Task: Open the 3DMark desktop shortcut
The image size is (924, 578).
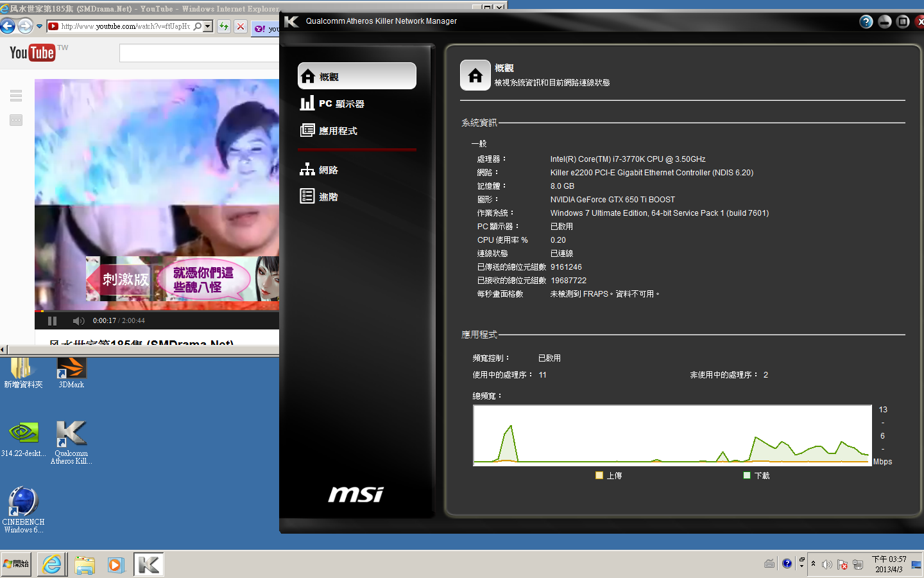Action: point(71,373)
